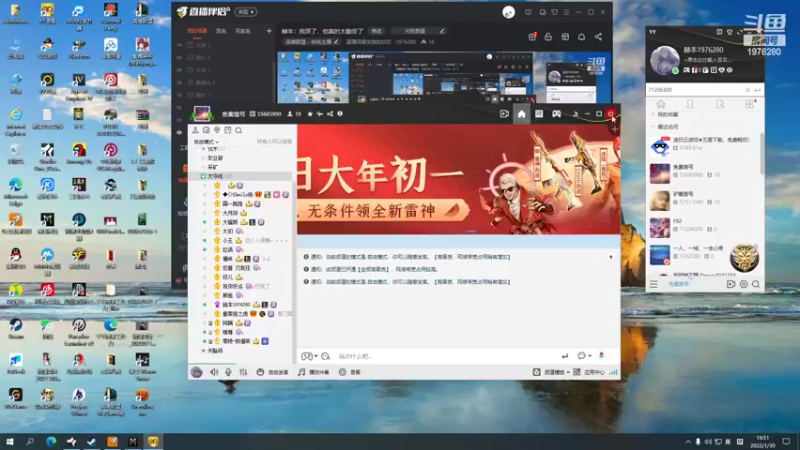Click 播放伴奏 music button in bottom bar

(x=314, y=372)
